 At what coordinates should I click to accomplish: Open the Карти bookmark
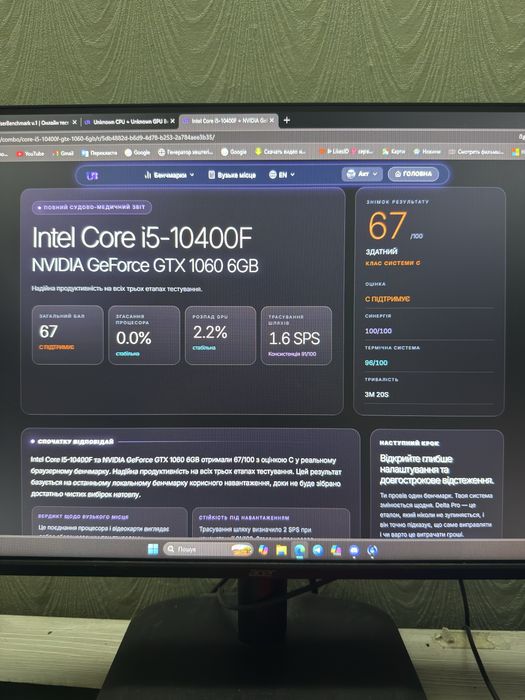pyautogui.click(x=393, y=151)
